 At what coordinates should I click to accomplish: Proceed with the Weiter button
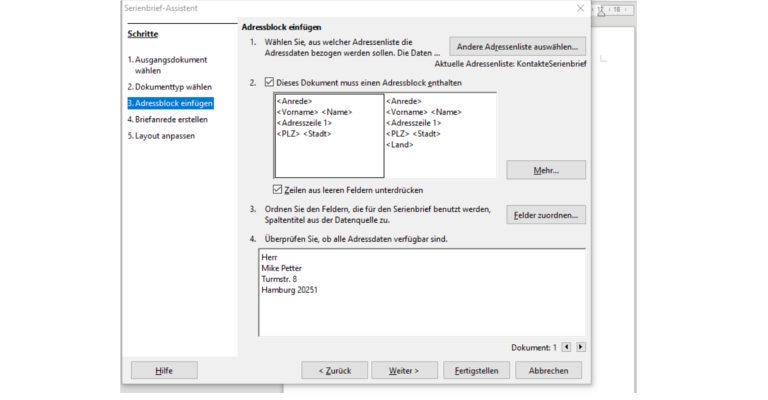click(404, 370)
